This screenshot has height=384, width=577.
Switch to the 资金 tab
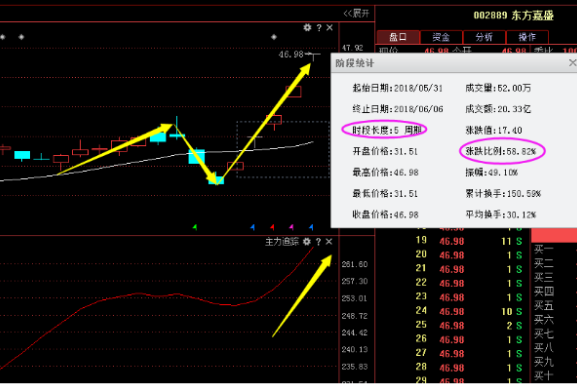point(441,37)
